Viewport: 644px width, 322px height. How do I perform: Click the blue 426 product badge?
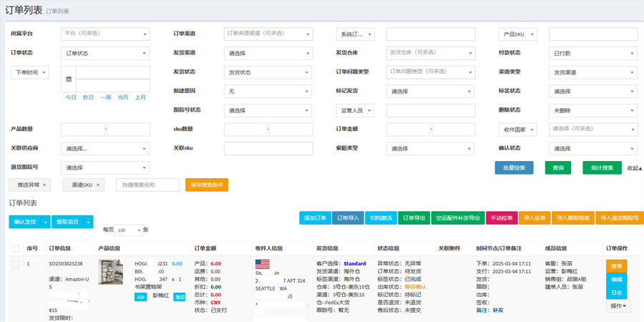(141, 296)
